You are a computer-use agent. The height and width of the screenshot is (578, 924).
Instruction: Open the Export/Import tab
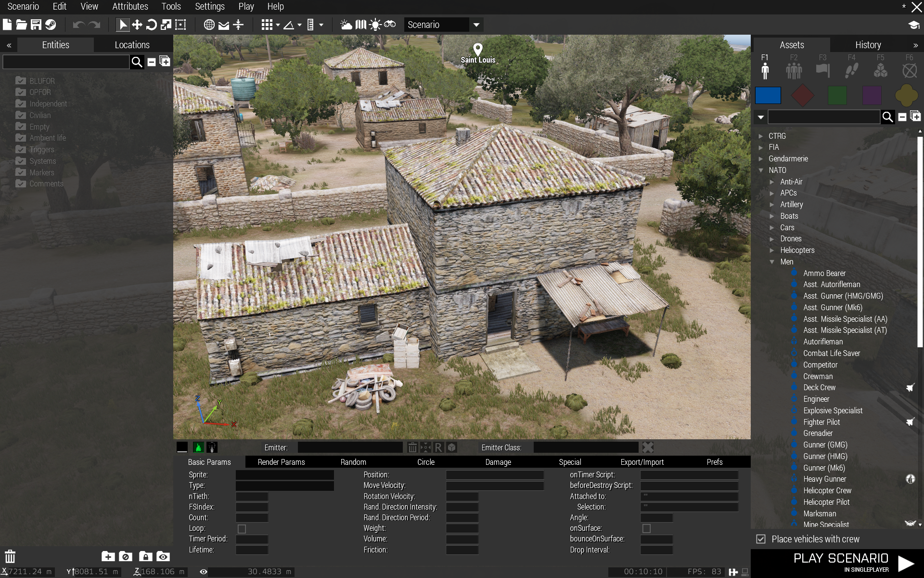point(642,462)
